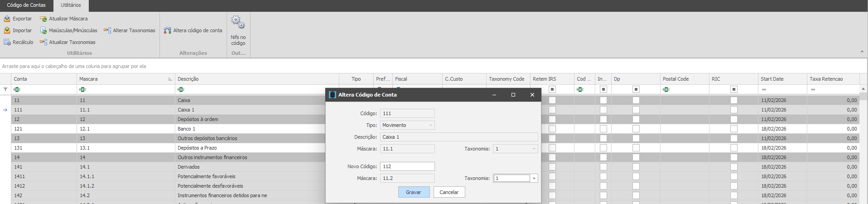The height and width of the screenshot is (204, 868).
Task: Click the Importar icon in the ribbon
Action: [7, 30]
